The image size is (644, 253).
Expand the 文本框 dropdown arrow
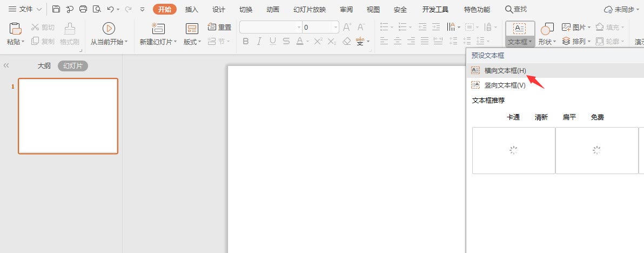530,42
